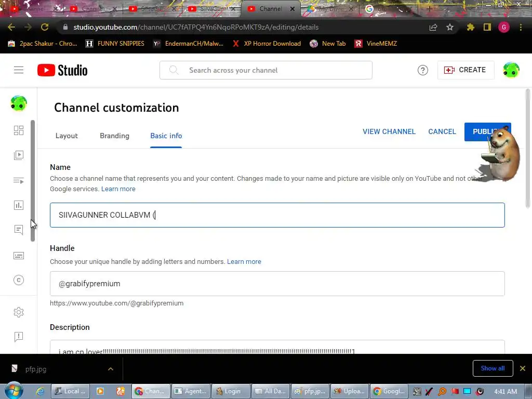Click the channel Name input field
This screenshot has width=532, height=399.
(x=277, y=215)
